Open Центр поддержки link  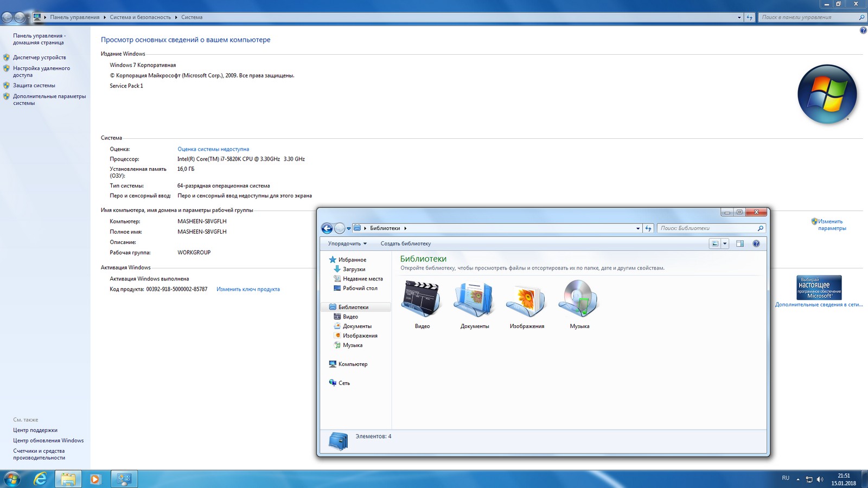coord(35,430)
